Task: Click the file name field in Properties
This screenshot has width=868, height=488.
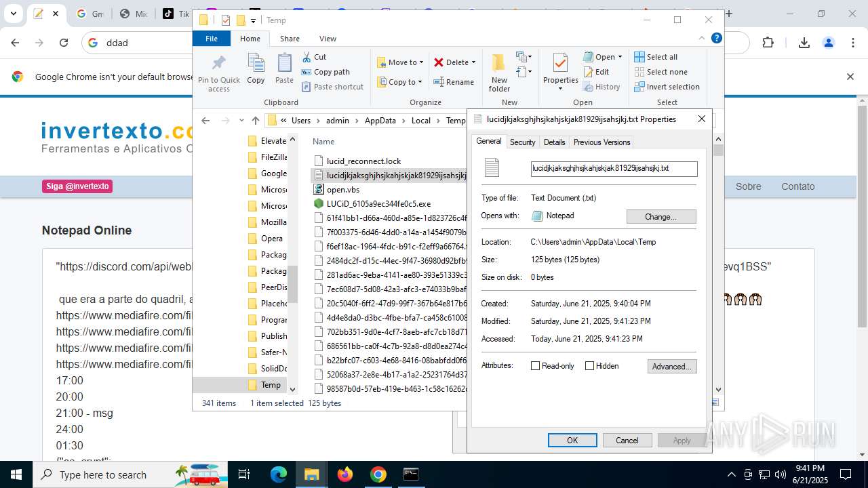Action: (614, 168)
